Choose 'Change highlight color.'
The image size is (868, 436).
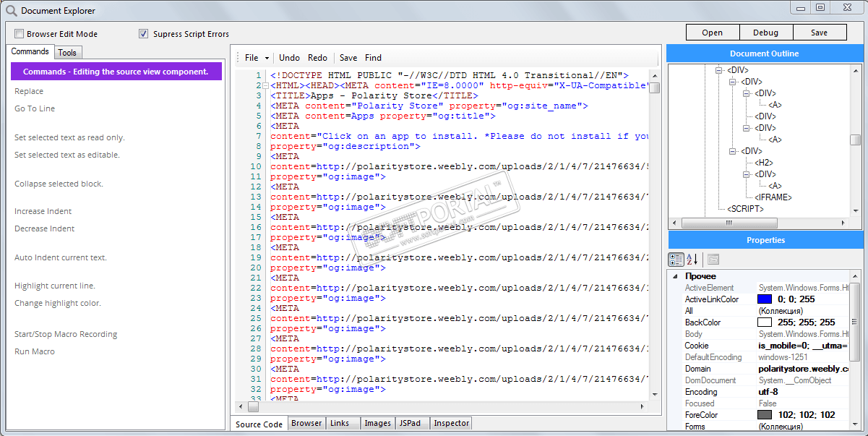pos(58,303)
